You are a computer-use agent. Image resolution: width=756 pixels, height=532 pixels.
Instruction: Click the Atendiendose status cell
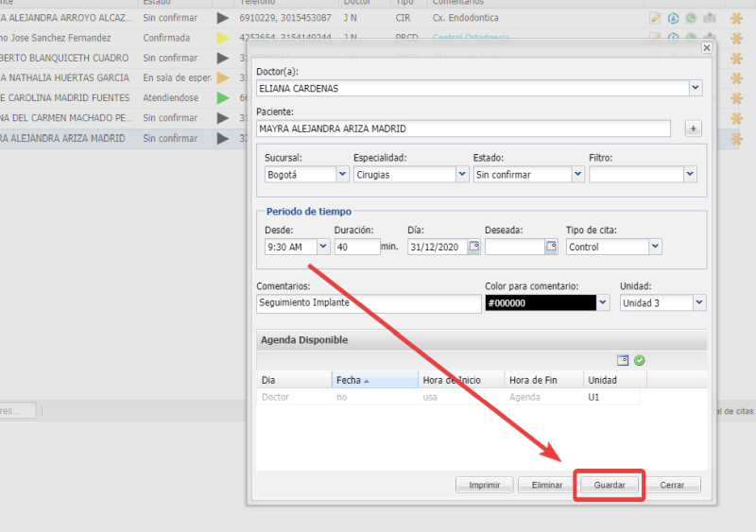pos(171,98)
